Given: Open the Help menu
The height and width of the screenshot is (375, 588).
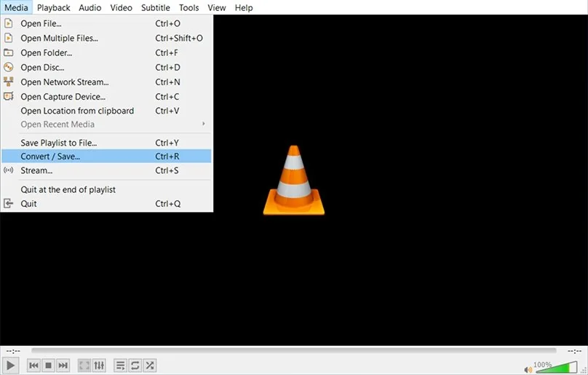Looking at the screenshot, I should point(244,7).
